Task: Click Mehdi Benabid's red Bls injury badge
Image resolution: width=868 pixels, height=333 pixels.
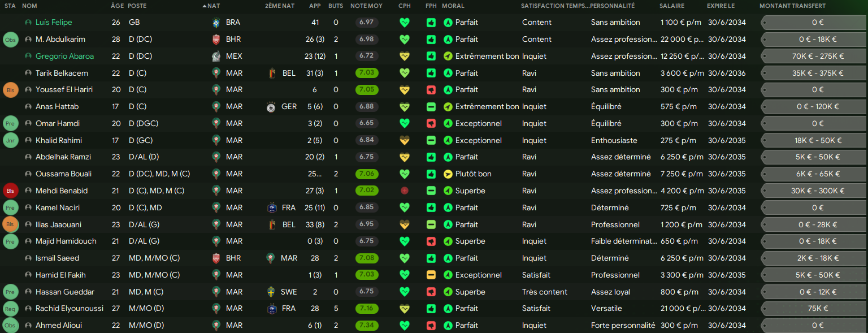Action: point(10,191)
